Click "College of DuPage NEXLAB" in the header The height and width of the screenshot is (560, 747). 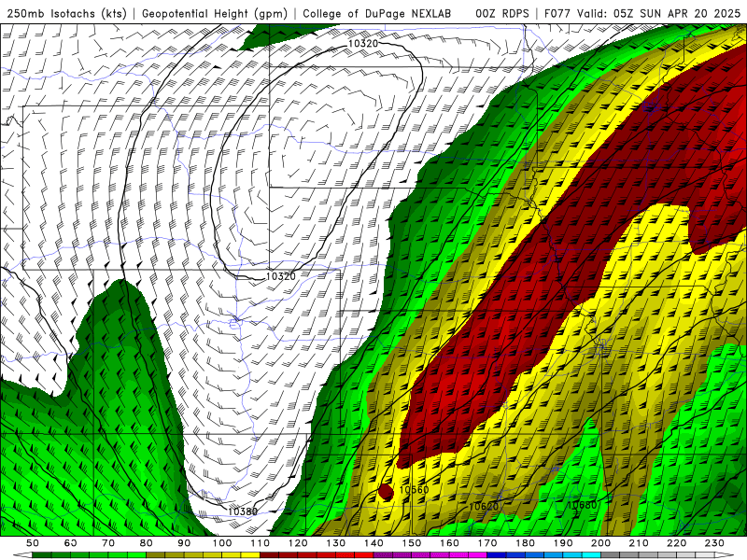point(377,14)
